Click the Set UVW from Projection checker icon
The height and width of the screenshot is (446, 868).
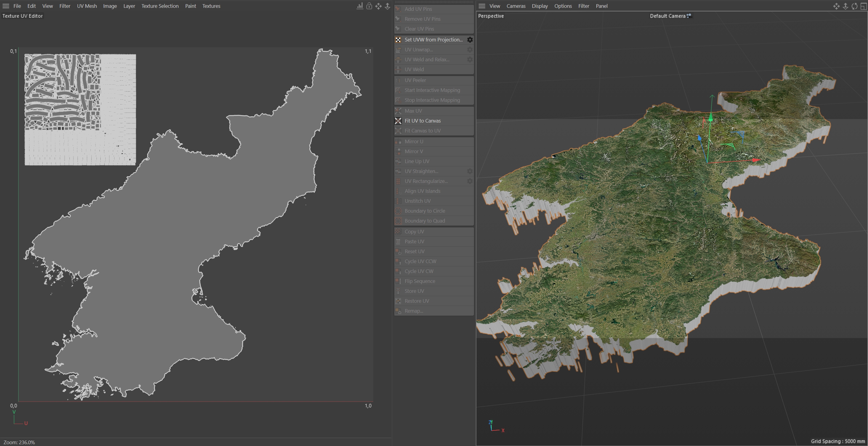click(x=398, y=40)
